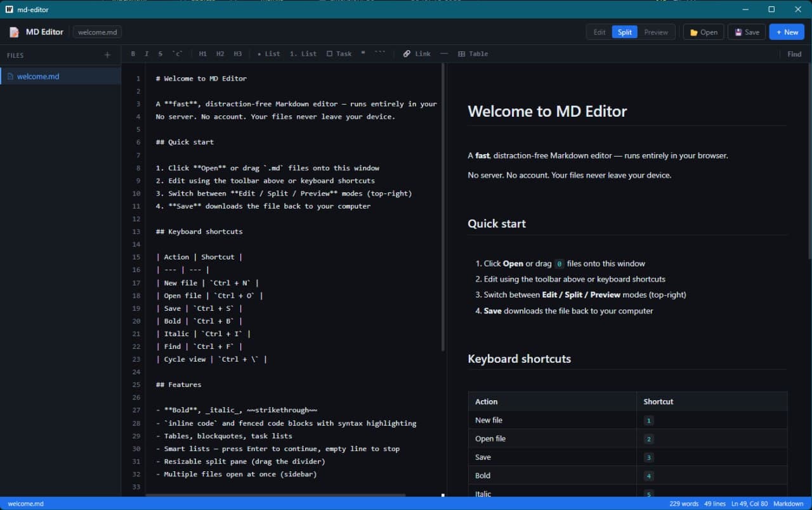The height and width of the screenshot is (510, 812).
Task: Insert a Link from the toolbar
Action: [x=417, y=54]
